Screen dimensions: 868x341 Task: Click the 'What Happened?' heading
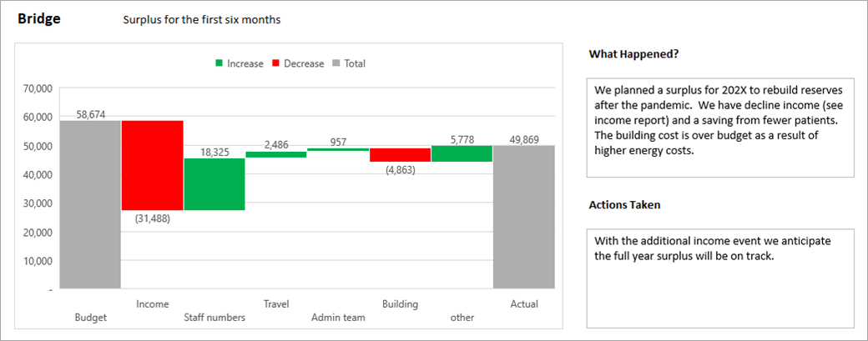pos(633,54)
